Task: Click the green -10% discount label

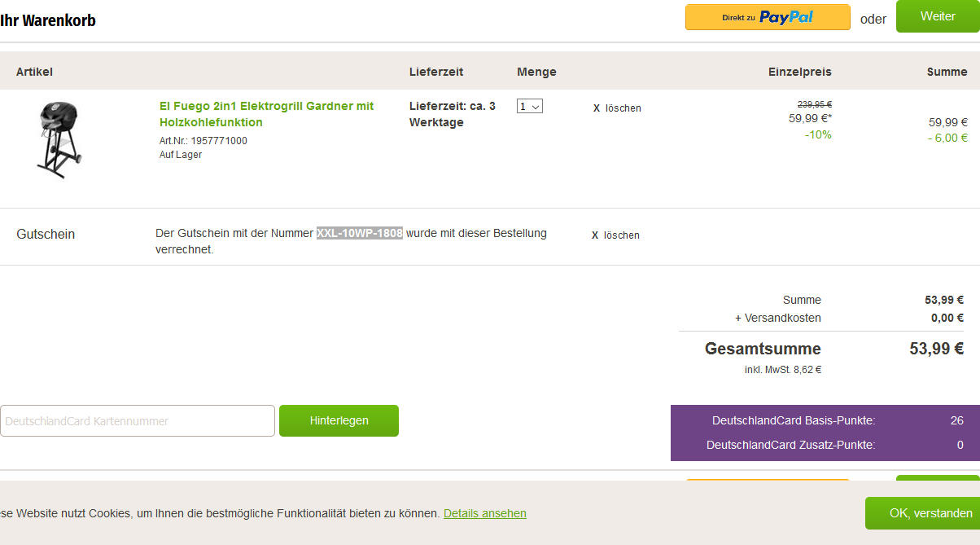Action: click(818, 135)
